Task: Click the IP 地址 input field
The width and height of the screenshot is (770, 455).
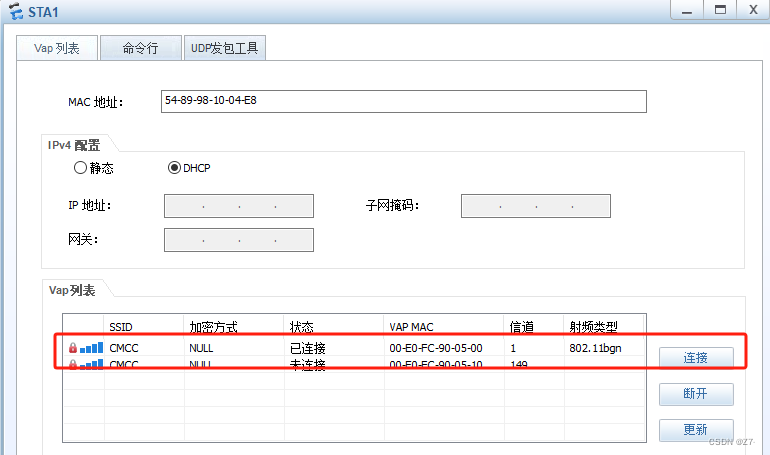Action: (238, 206)
